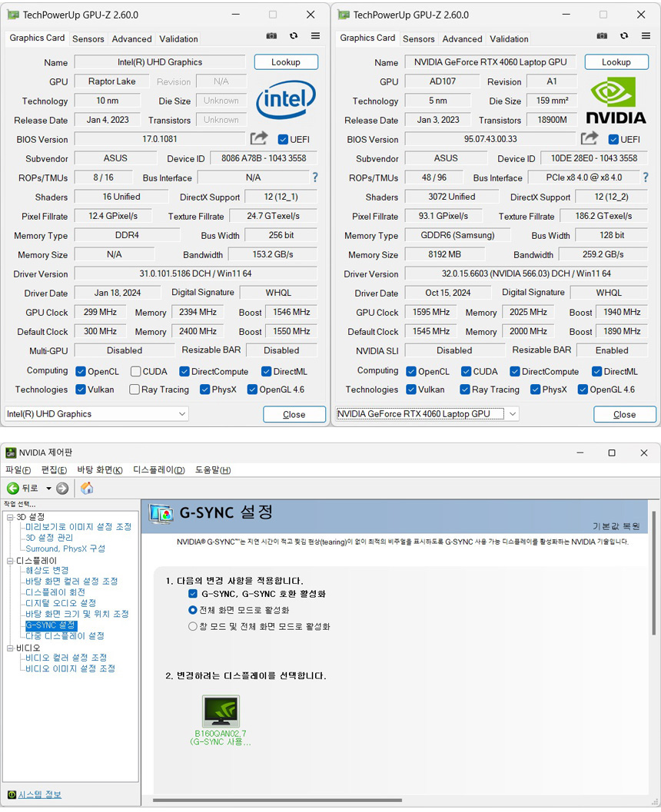Open the hamburger menu in Intel GPU-Z window

(x=315, y=36)
